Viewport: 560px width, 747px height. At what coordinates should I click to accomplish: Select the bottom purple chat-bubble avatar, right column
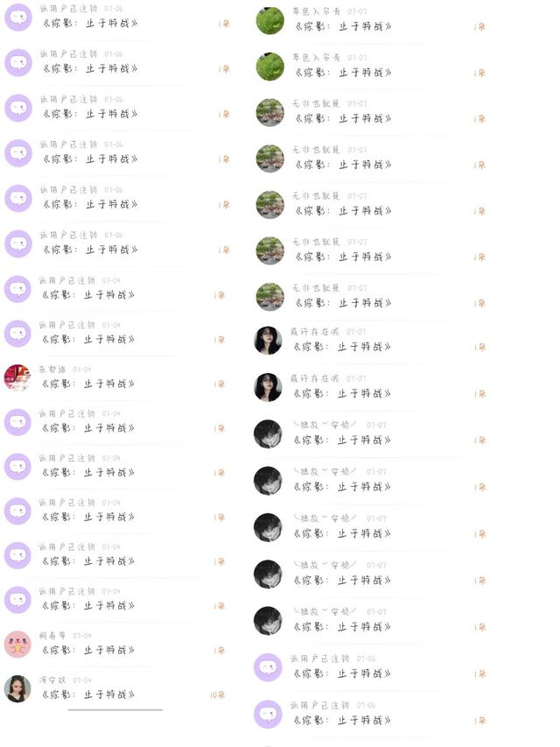pos(268,715)
